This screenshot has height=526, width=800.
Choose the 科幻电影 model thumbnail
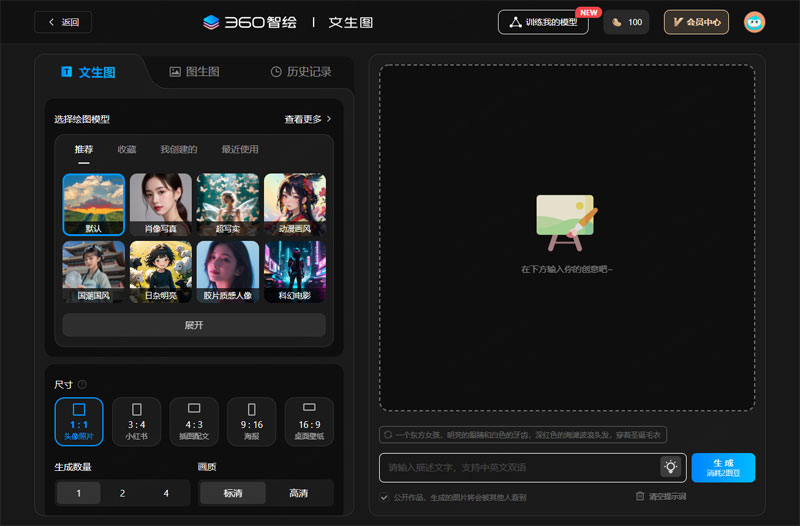click(x=294, y=272)
